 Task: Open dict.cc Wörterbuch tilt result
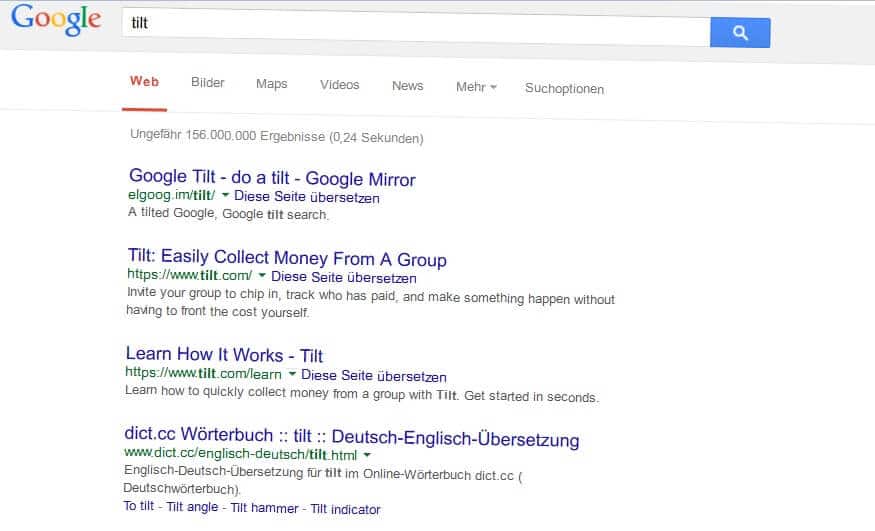click(352, 437)
